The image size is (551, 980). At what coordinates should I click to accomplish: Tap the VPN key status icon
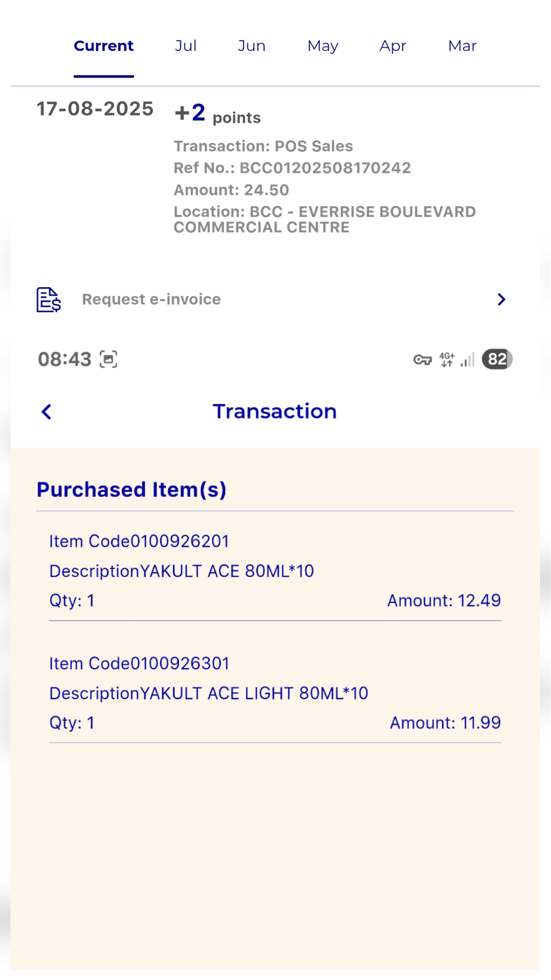click(x=422, y=359)
